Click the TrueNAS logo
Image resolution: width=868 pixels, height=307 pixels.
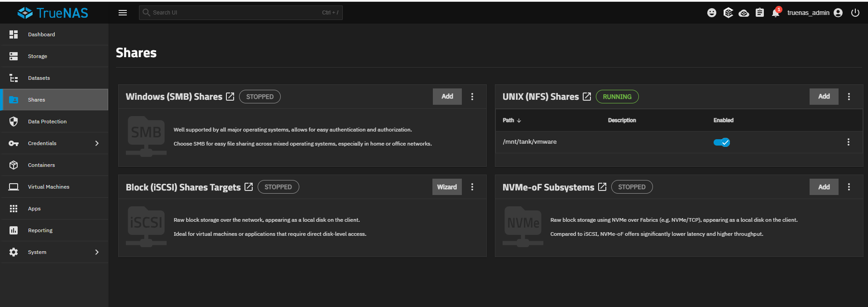click(x=53, y=13)
